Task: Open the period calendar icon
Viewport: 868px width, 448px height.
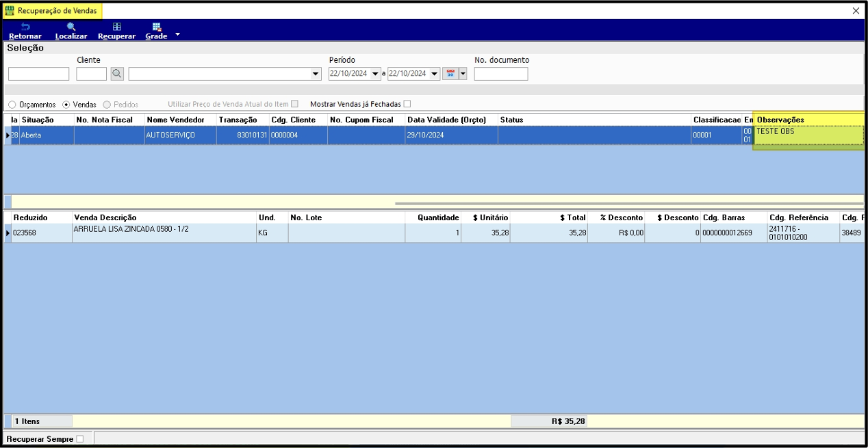Action: pyautogui.click(x=450, y=74)
